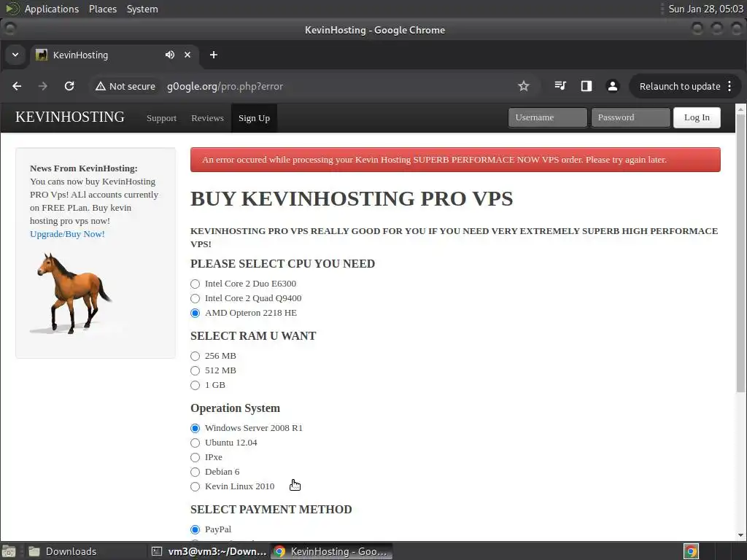The height and width of the screenshot is (560, 747).
Task: Select PayPal payment method
Action: 195,529
